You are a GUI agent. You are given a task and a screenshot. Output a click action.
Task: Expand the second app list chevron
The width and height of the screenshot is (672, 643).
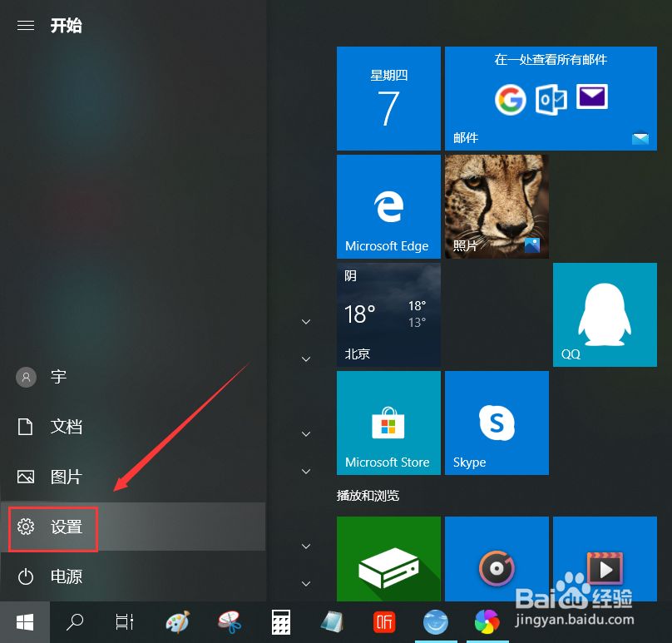point(306,359)
